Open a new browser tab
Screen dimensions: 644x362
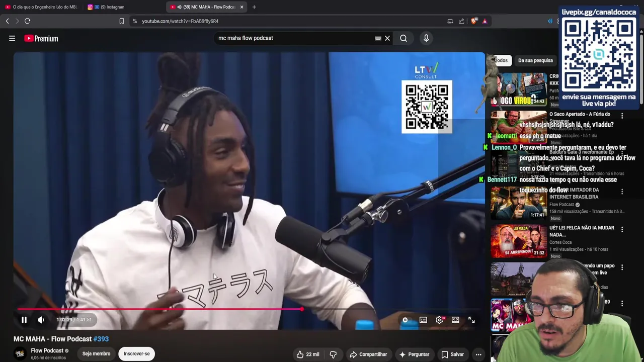pos(254,7)
